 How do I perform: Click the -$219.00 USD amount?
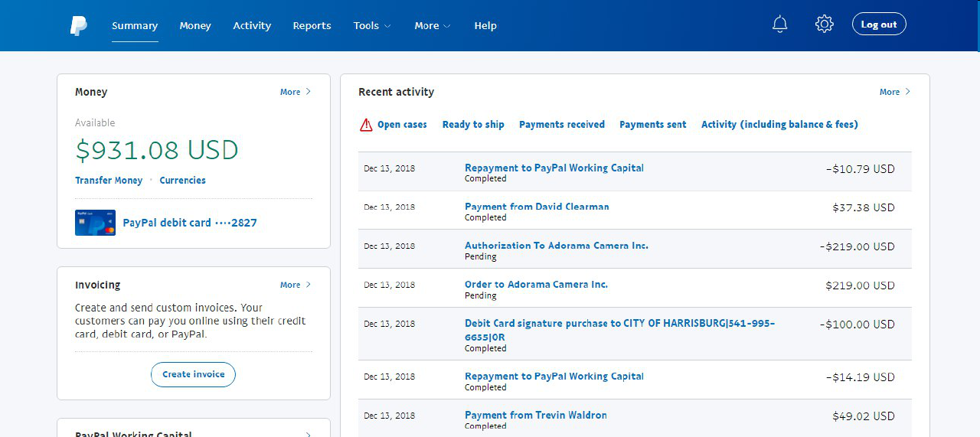click(x=857, y=246)
